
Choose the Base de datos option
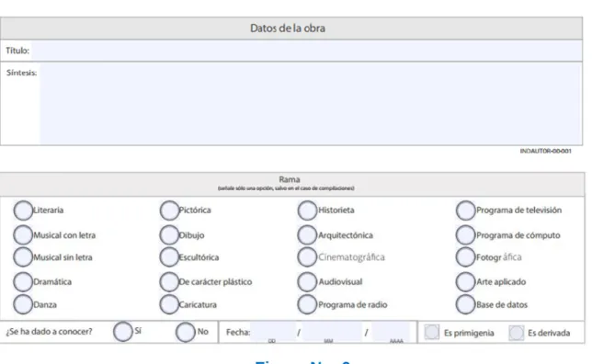tap(465, 304)
